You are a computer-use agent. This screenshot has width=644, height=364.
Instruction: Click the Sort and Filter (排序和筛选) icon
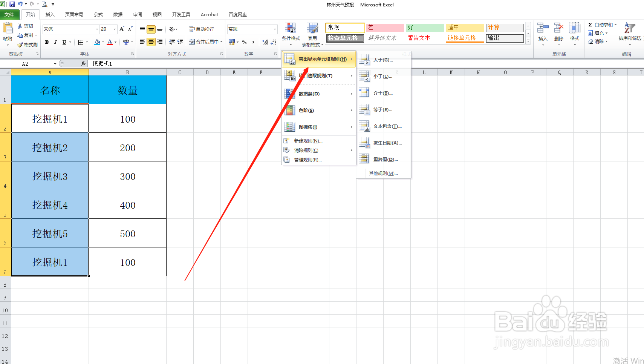point(629,28)
